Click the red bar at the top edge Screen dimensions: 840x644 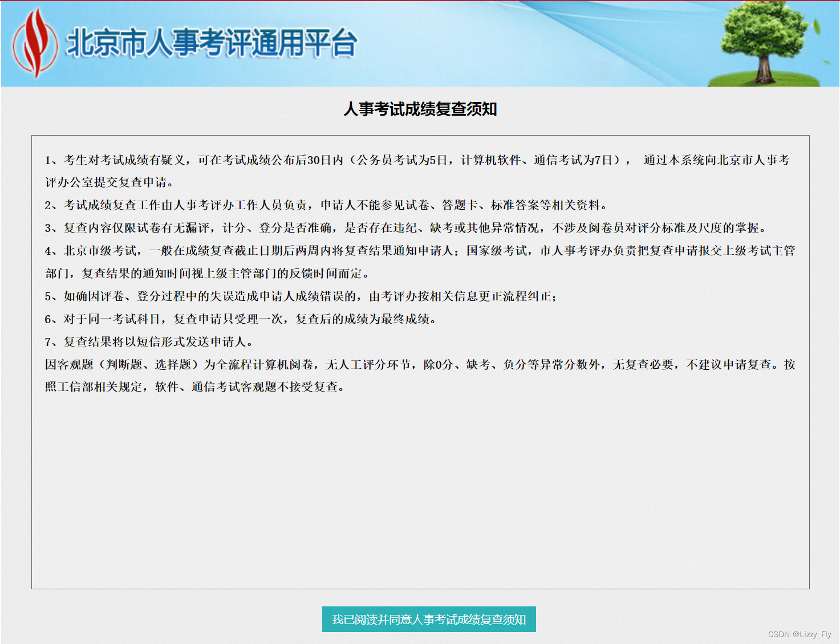420,2
